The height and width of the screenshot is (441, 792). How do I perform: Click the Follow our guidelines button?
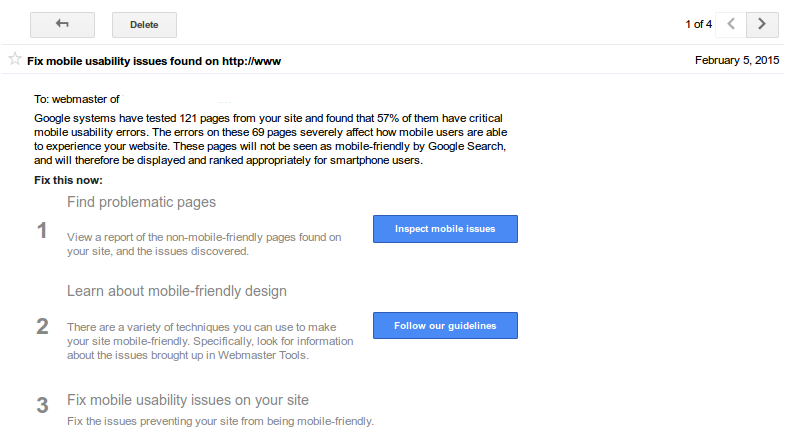click(445, 325)
